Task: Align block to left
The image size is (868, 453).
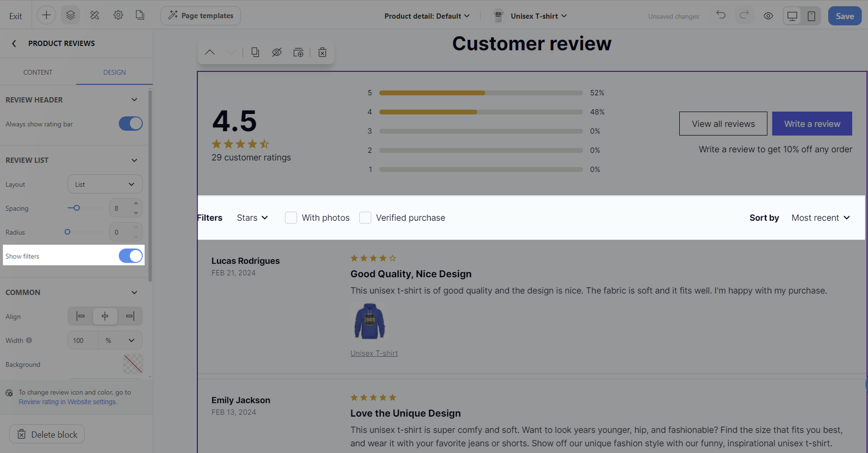Action: click(80, 316)
